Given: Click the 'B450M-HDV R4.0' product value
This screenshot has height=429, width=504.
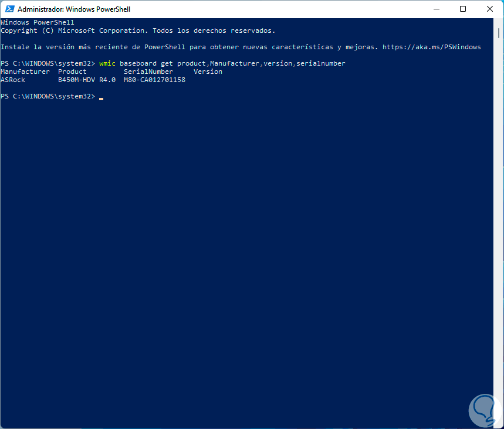Looking at the screenshot, I should 87,80.
